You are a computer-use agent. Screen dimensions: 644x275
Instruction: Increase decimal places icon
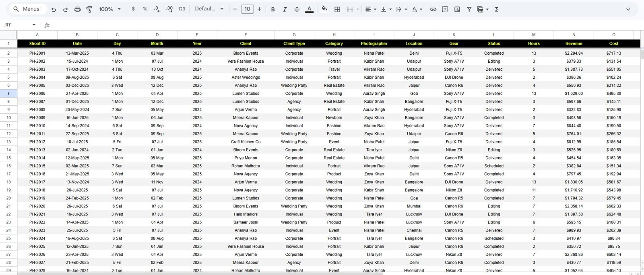pyautogui.click(x=169, y=9)
